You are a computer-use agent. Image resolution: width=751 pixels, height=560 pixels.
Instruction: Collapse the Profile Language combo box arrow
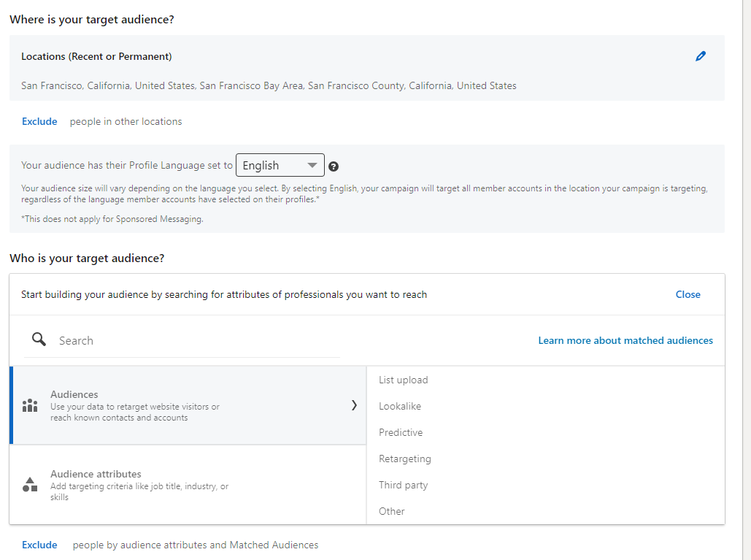(312, 165)
